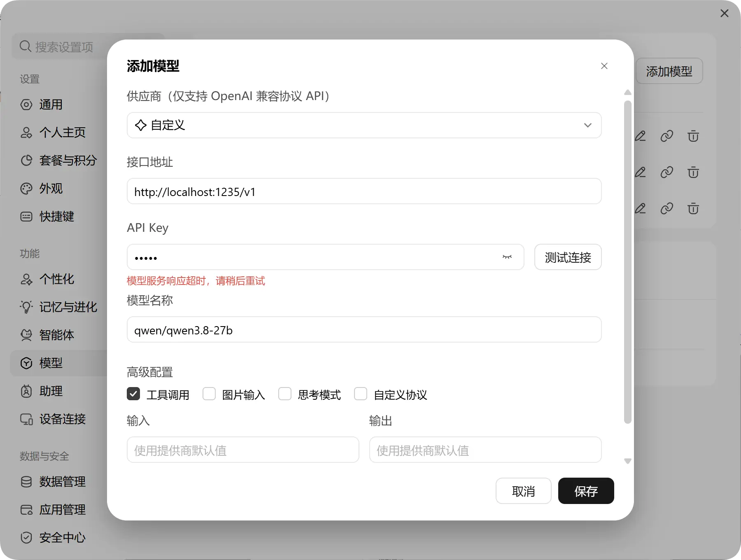Screen dimensions: 741x560
Task: Click the 模型名称 input field
Action: [x=364, y=330]
